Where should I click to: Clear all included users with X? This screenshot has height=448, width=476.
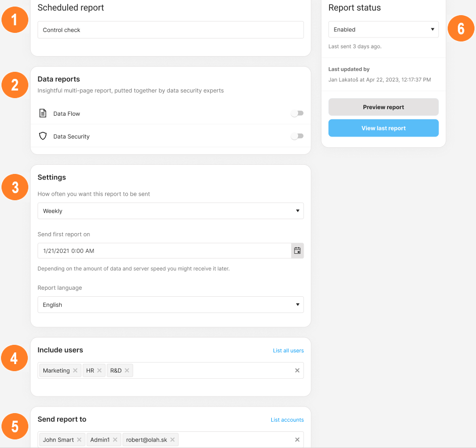[x=297, y=371]
